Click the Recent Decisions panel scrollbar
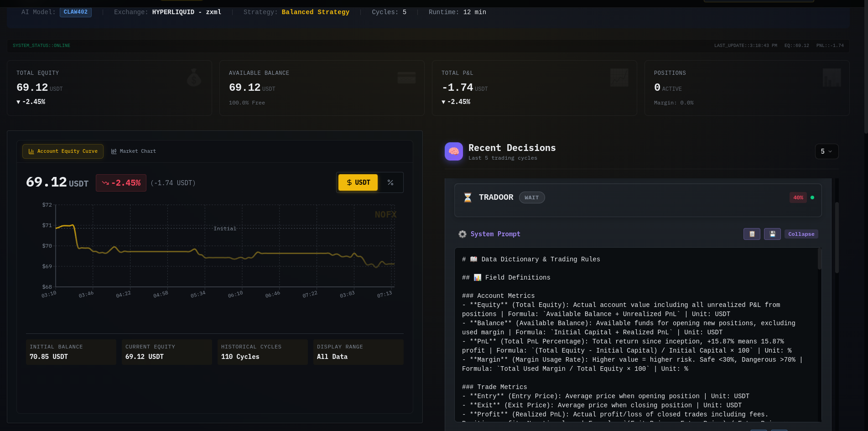Image resolution: width=868 pixels, height=431 pixels. click(x=837, y=237)
